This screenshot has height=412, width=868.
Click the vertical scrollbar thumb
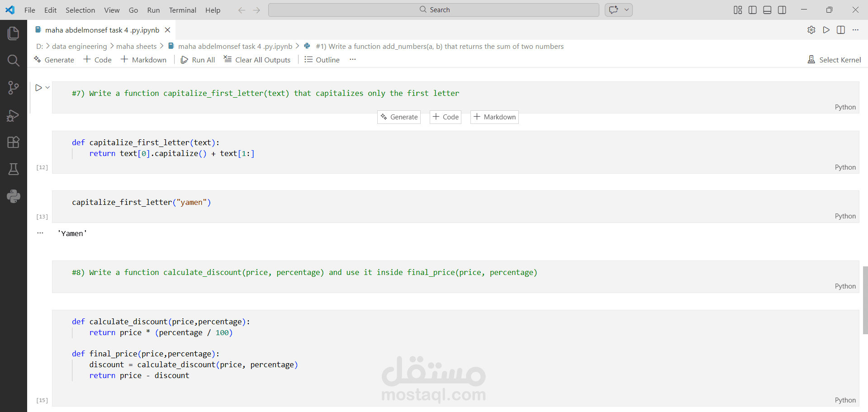[x=865, y=300]
